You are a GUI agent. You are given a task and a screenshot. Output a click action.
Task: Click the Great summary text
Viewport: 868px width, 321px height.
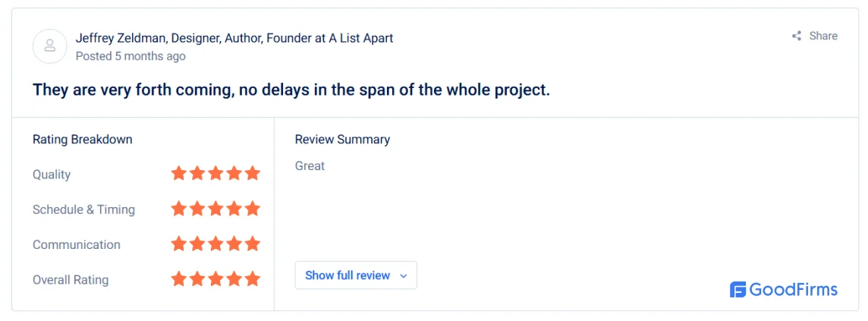tap(310, 166)
